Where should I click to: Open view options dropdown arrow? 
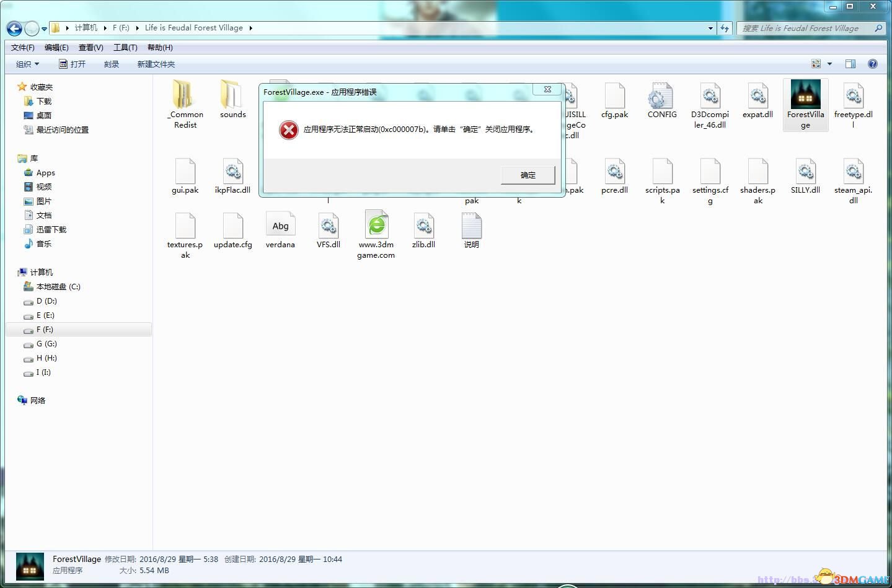pos(829,64)
